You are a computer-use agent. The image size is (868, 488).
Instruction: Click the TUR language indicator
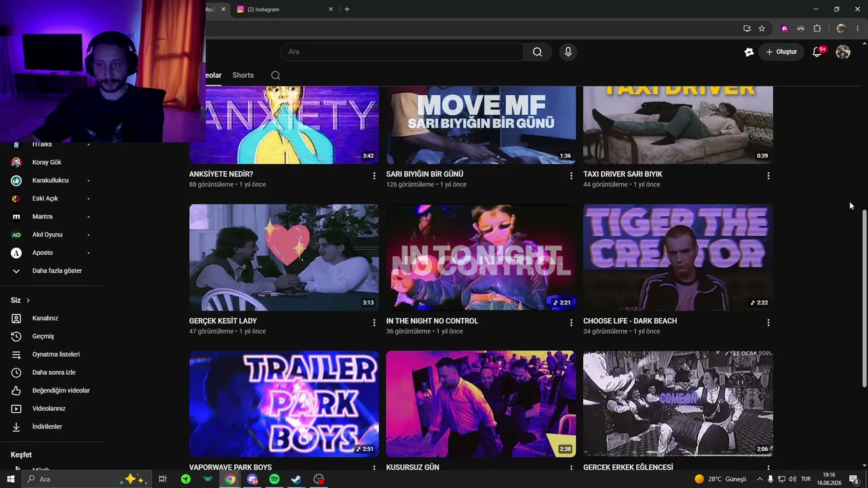(x=806, y=479)
